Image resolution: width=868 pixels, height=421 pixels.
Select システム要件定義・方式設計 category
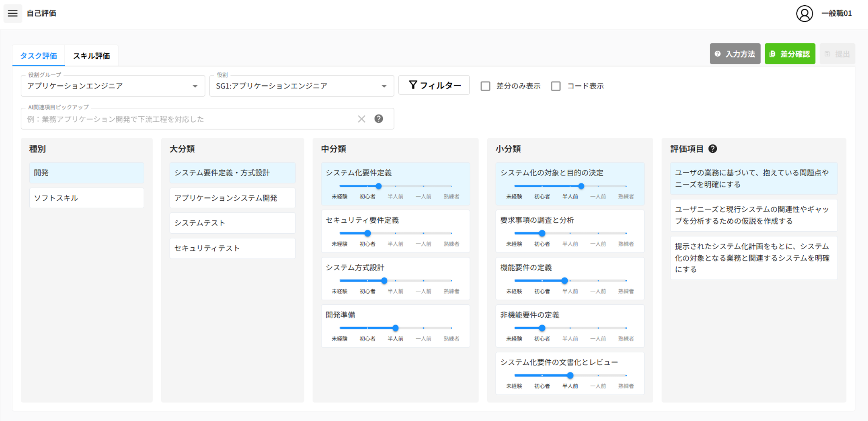pos(232,173)
